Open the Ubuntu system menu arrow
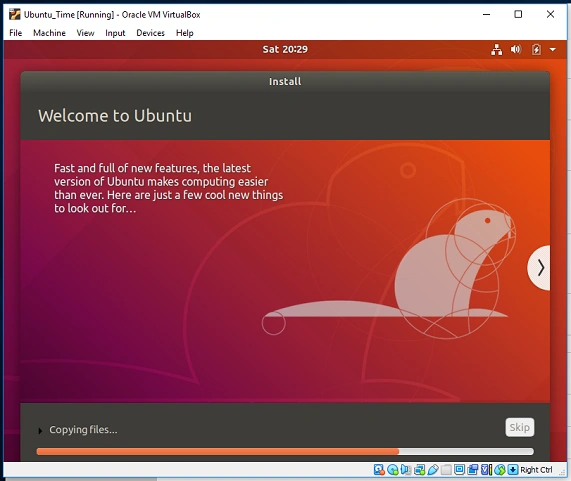The image size is (571, 481). [x=553, y=50]
